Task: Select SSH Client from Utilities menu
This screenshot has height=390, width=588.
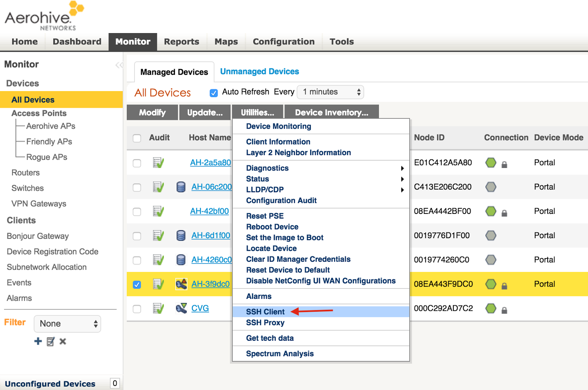Action: (321, 312)
